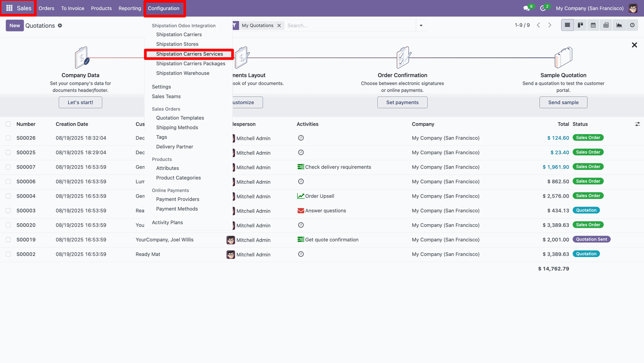Select all rows with header checkbox

coord(8,124)
